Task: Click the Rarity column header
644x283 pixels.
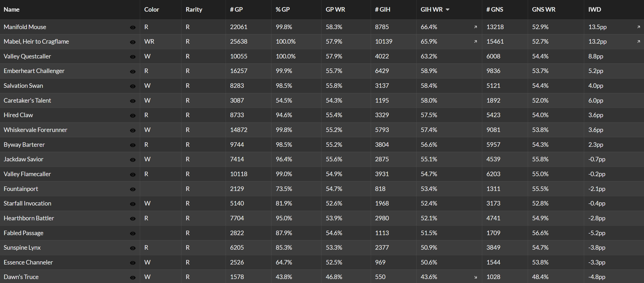Action: point(194,10)
